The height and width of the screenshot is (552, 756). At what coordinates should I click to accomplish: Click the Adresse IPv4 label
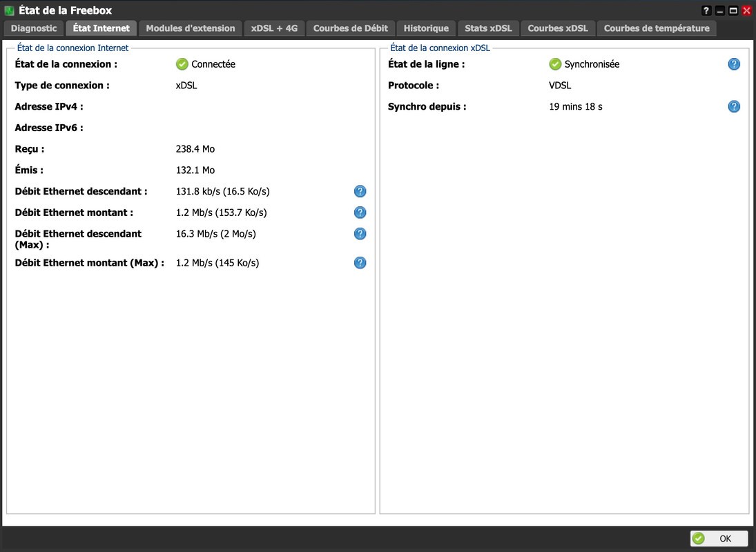[x=49, y=106]
